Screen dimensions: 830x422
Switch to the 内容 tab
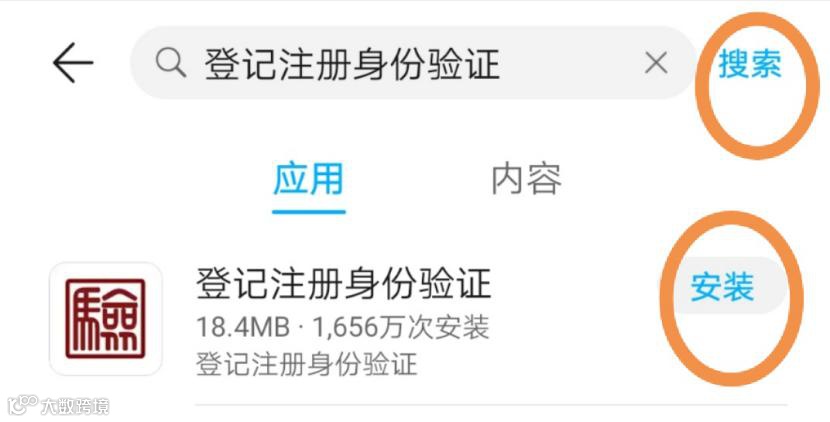click(x=526, y=179)
